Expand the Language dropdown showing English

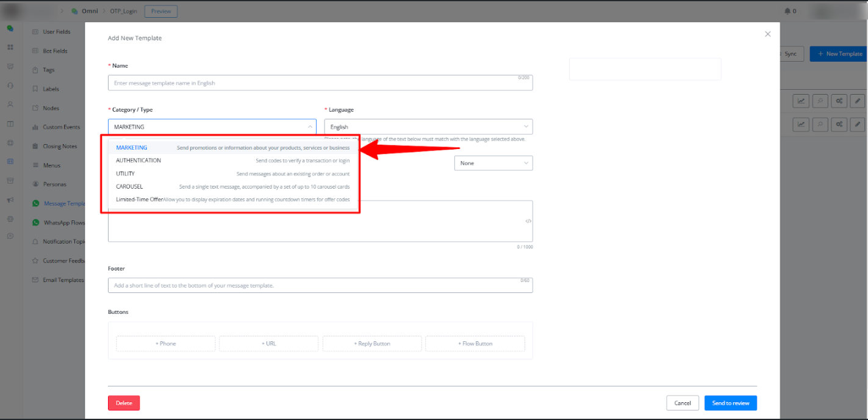428,127
